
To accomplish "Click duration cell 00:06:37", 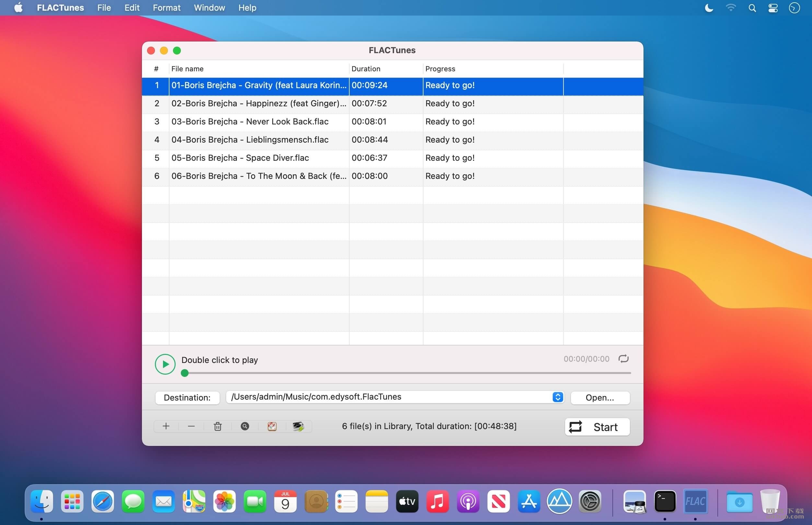I will click(x=369, y=158).
